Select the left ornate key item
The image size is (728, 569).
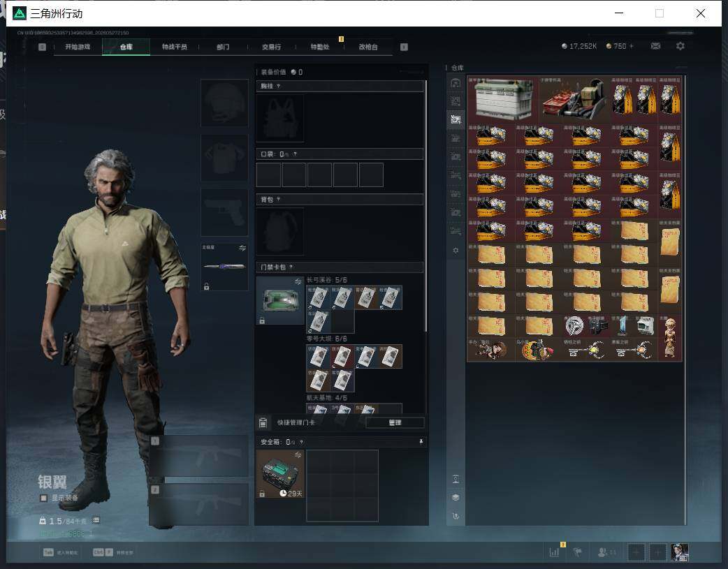(586, 350)
